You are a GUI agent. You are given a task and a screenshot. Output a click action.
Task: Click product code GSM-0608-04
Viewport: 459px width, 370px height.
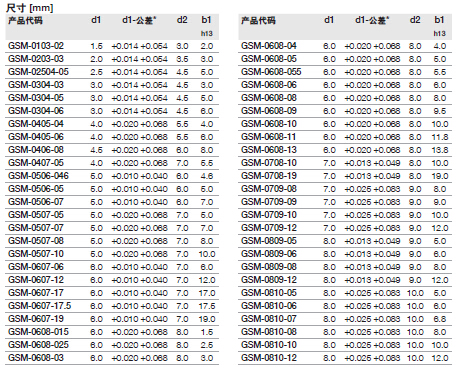(x=269, y=46)
